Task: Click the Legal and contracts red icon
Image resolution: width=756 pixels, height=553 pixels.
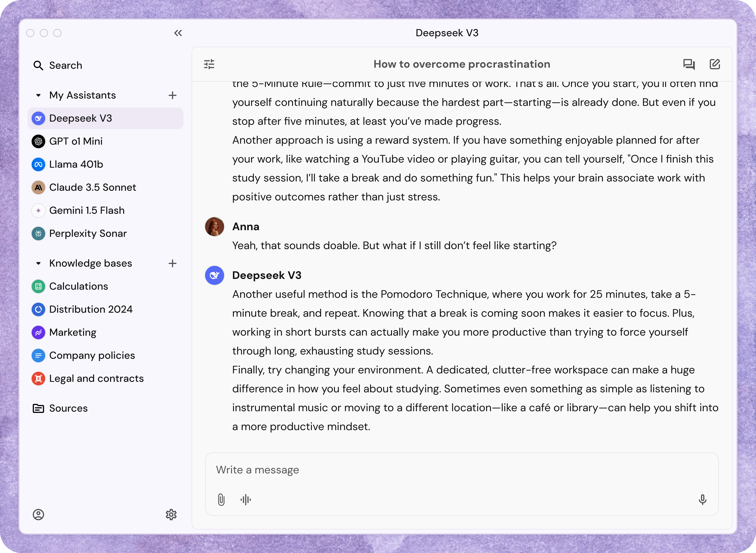Action: [38, 379]
